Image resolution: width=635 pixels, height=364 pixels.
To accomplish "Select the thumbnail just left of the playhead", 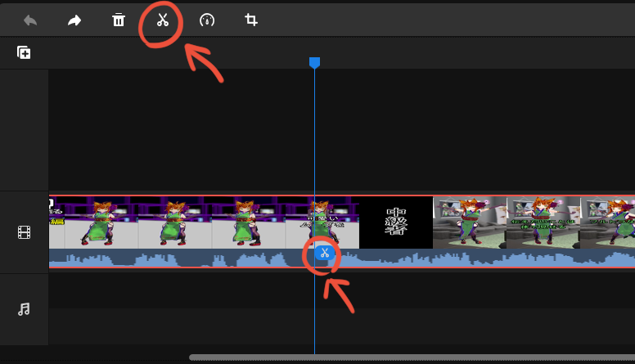I will point(249,222).
